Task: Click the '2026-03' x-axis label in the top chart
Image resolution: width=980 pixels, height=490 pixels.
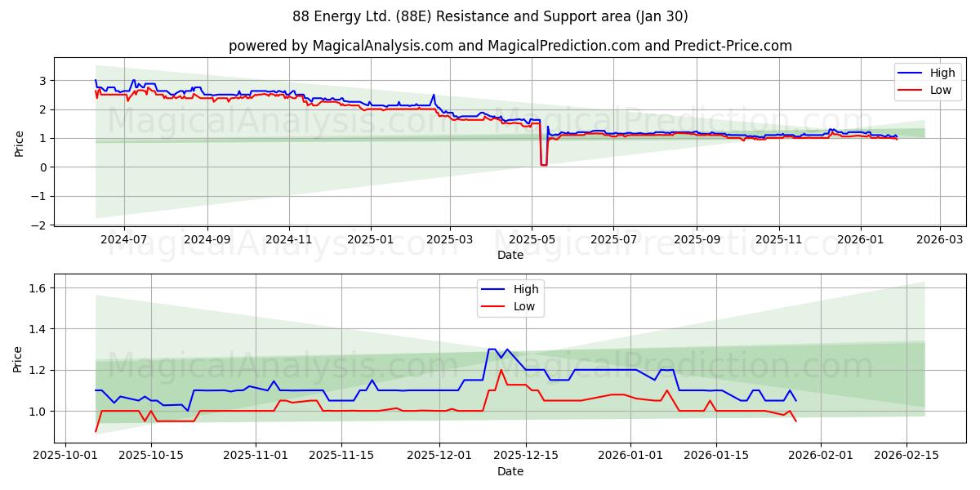Action: click(x=940, y=240)
